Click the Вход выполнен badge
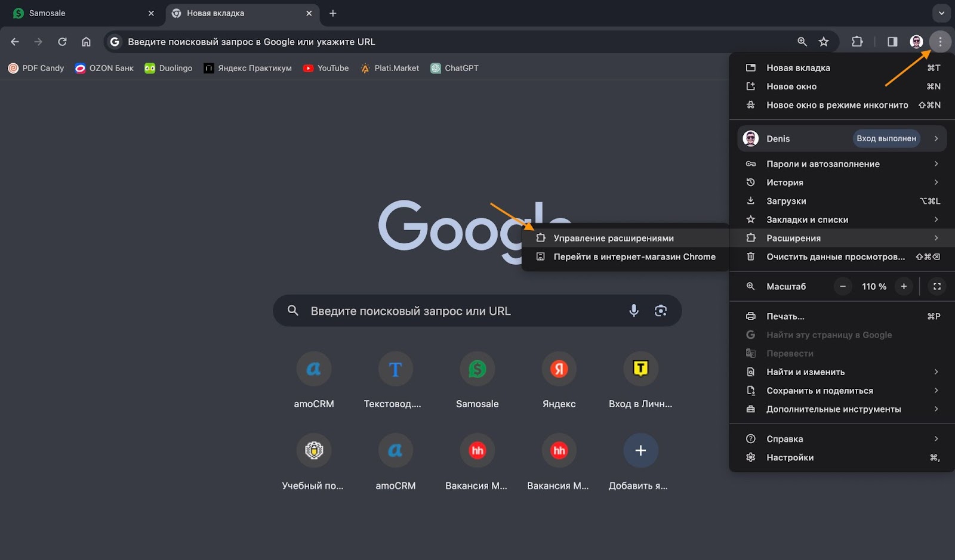 click(886, 138)
